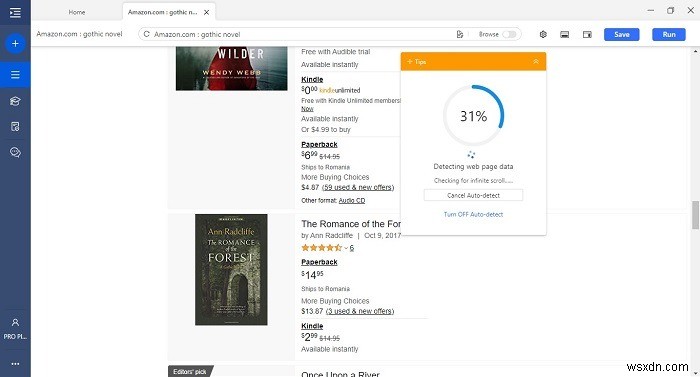700x377 pixels.
Task: Click the task name Amazon.com : gothic novel
Action: 79,34
